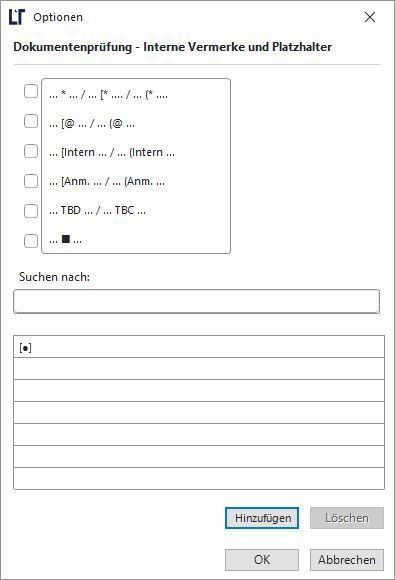This screenshot has width=395, height=580.
Task: Toggle the TBD / TBC placeholder checkbox
Action: pos(31,211)
